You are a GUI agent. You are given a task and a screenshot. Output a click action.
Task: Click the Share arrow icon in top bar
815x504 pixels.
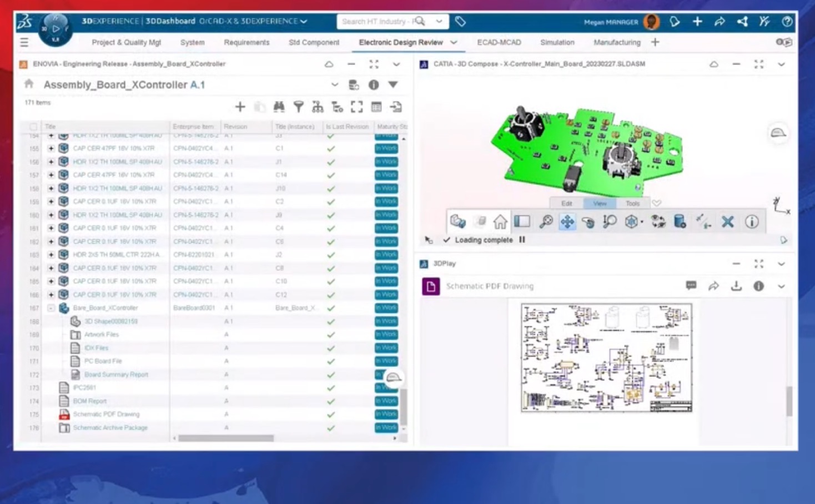coord(720,22)
